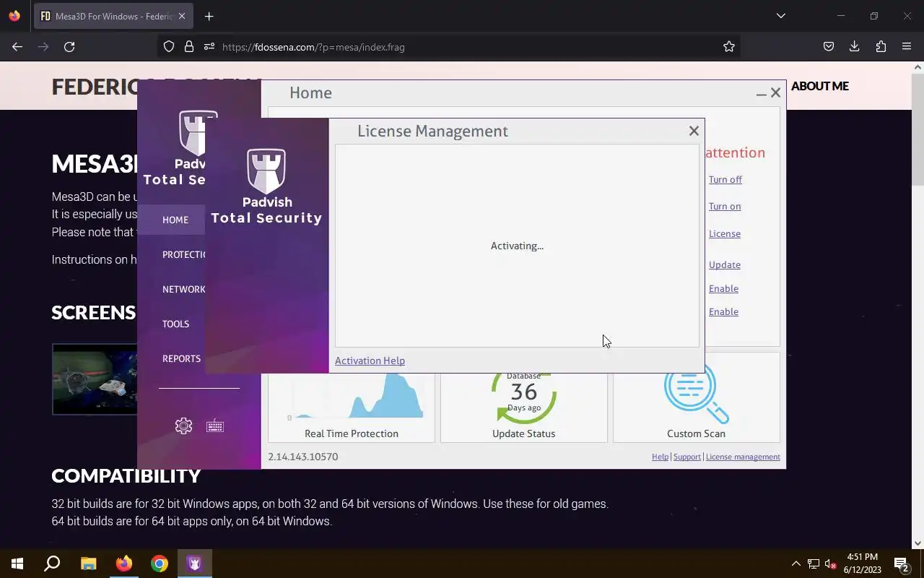This screenshot has height=578, width=924.
Task: Click the Help link in Padvish footer
Action: [660, 457]
